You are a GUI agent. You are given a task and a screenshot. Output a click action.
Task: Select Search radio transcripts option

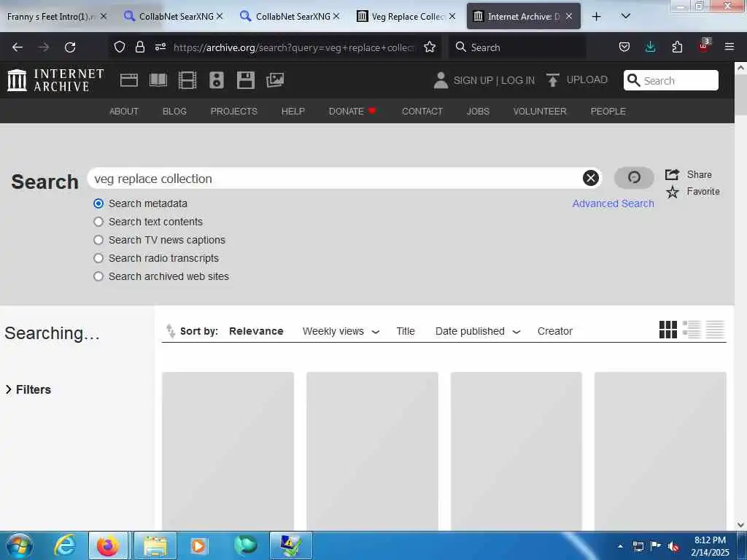coord(98,258)
